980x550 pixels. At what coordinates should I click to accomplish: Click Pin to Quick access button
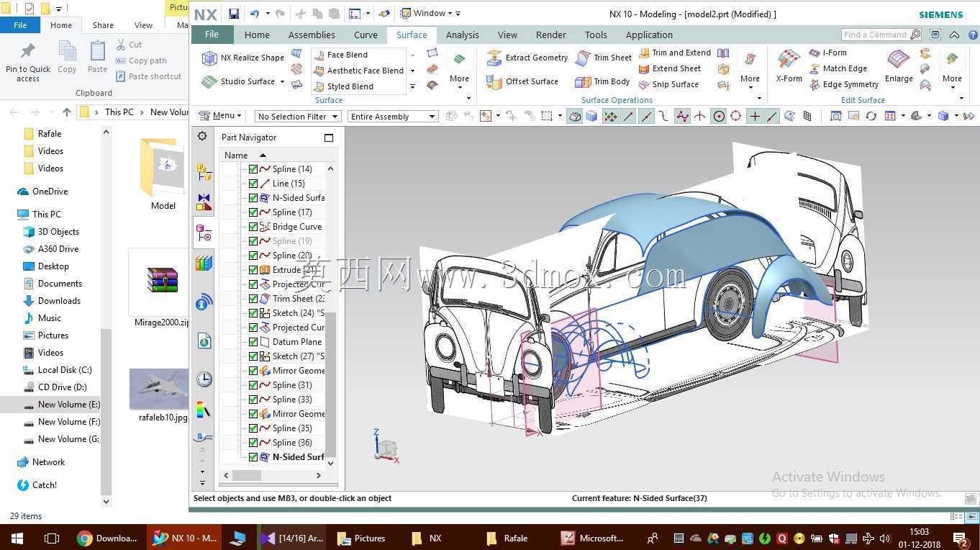click(28, 61)
